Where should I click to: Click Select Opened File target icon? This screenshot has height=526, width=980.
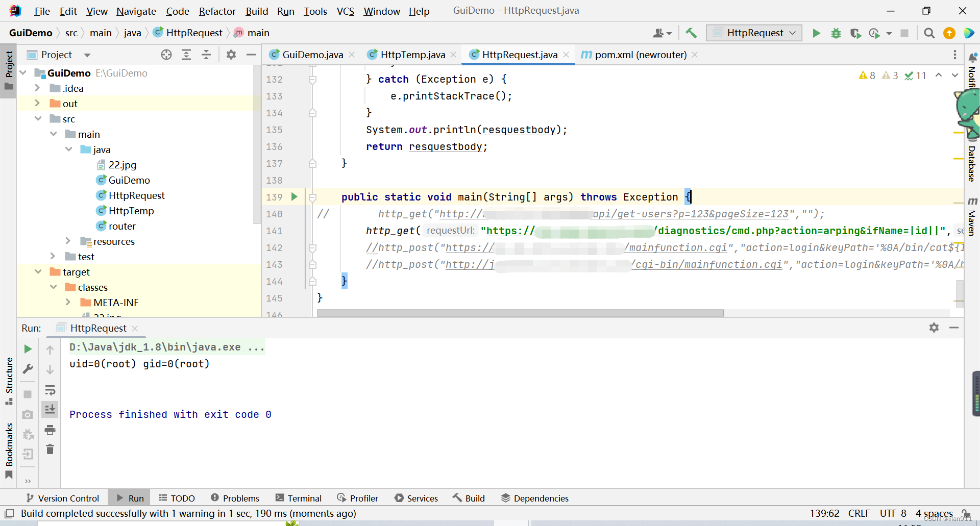(166, 55)
